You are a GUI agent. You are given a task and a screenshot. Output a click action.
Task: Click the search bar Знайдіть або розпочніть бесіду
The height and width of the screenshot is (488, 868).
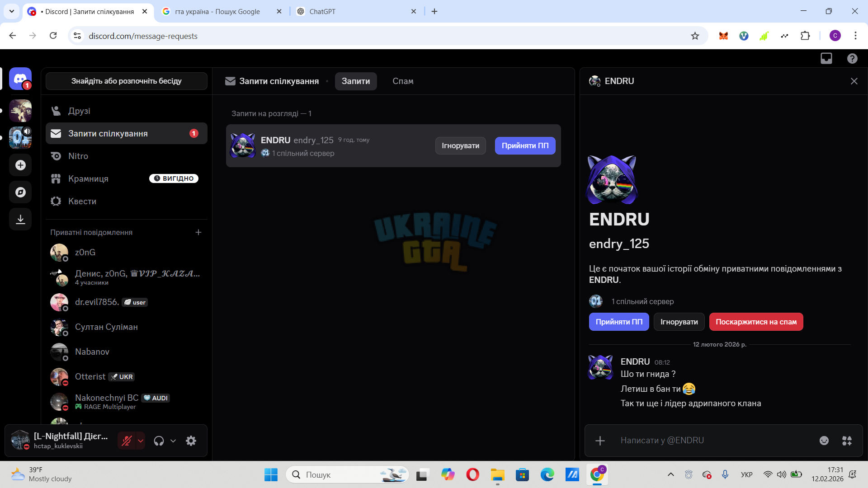pyautogui.click(x=127, y=81)
